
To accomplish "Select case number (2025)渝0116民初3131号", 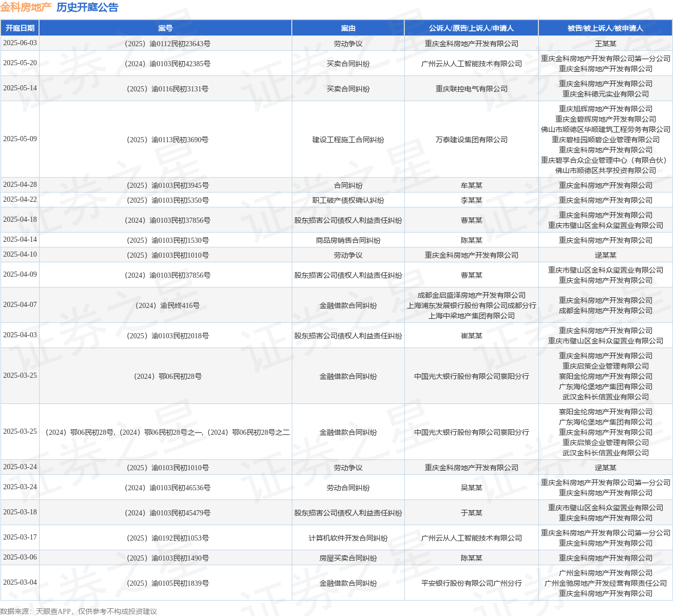I will 165,89.
